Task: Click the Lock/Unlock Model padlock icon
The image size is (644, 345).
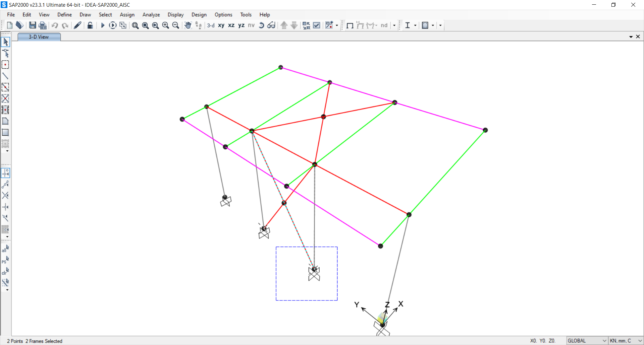Action: [90, 25]
